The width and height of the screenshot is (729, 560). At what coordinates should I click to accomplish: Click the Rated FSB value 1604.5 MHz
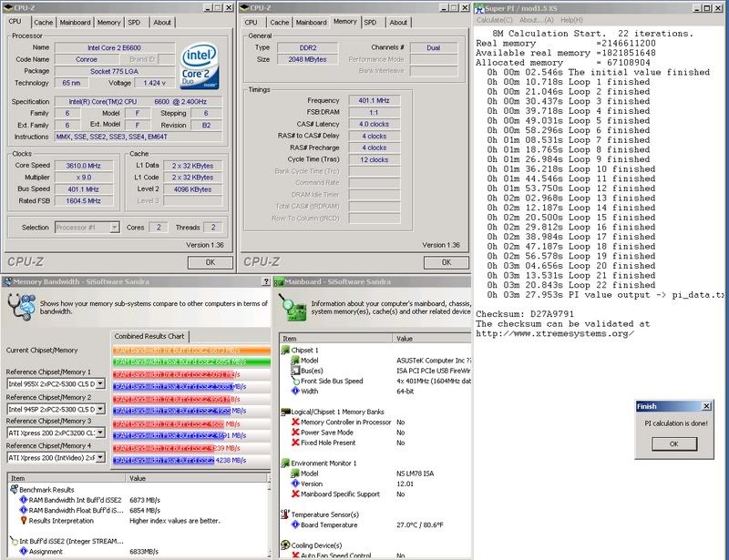coord(84,200)
